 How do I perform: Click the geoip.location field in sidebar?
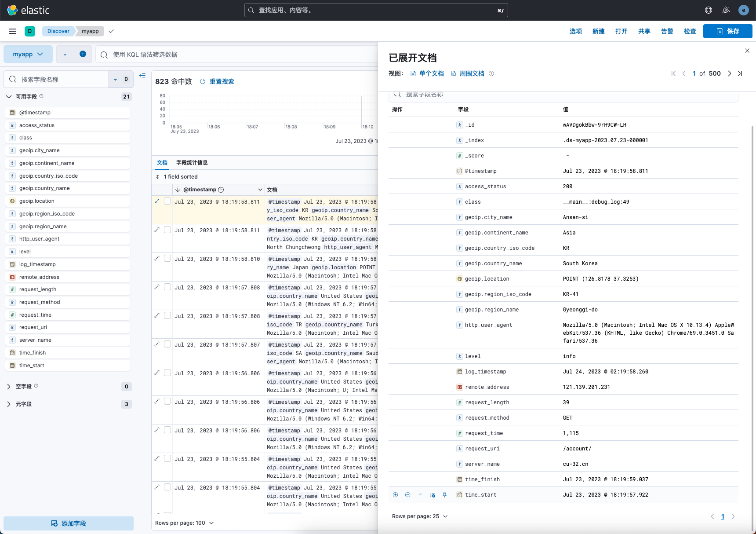tap(69, 201)
